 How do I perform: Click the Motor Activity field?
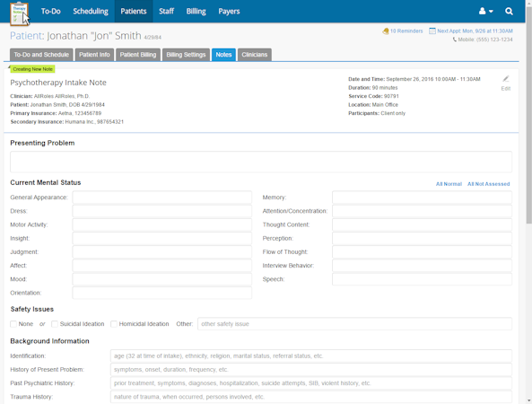(162, 224)
